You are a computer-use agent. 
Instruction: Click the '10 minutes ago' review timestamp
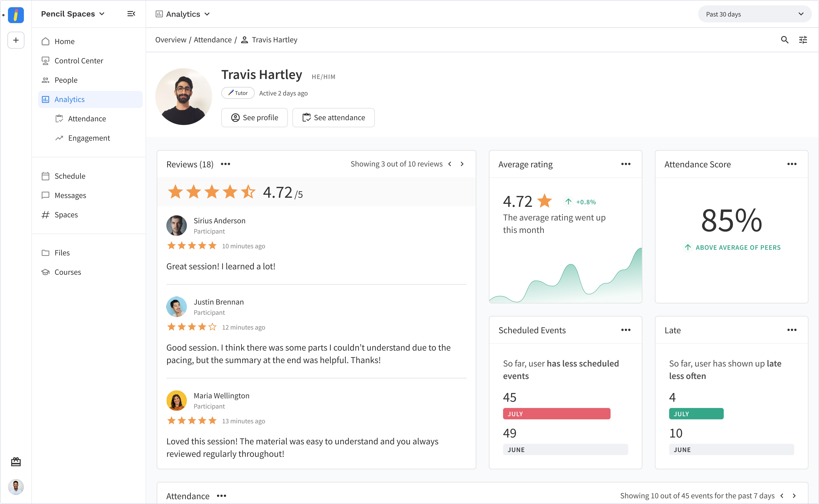click(244, 246)
